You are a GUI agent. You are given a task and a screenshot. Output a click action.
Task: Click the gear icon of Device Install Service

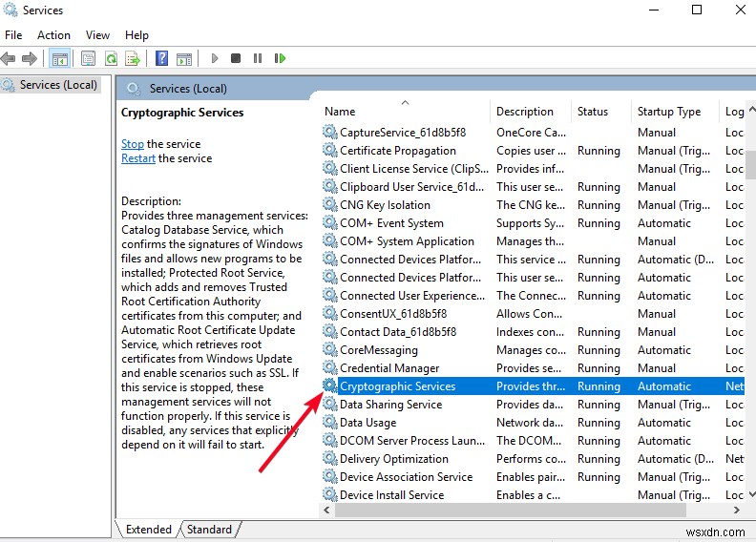(x=329, y=494)
